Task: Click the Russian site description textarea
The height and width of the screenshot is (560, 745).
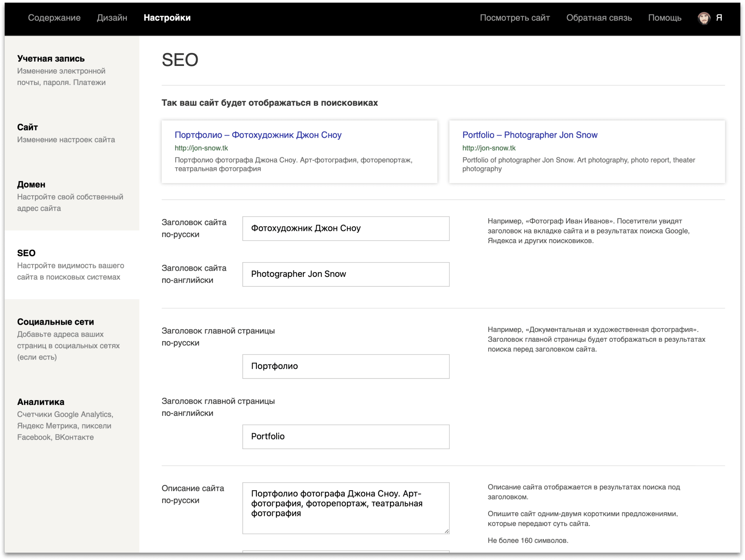Action: tap(346, 508)
